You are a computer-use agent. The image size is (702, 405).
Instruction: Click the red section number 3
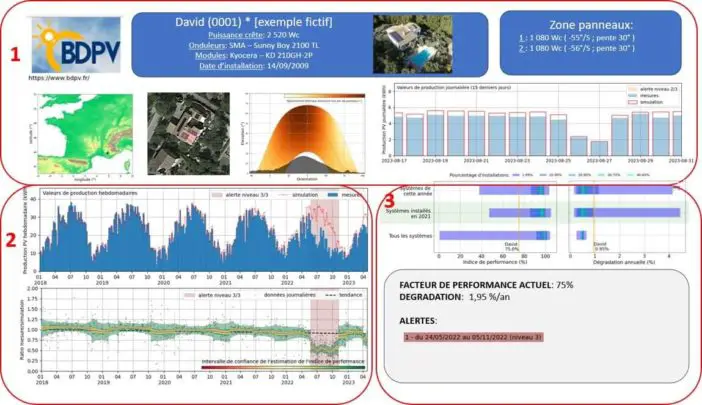[x=388, y=201]
